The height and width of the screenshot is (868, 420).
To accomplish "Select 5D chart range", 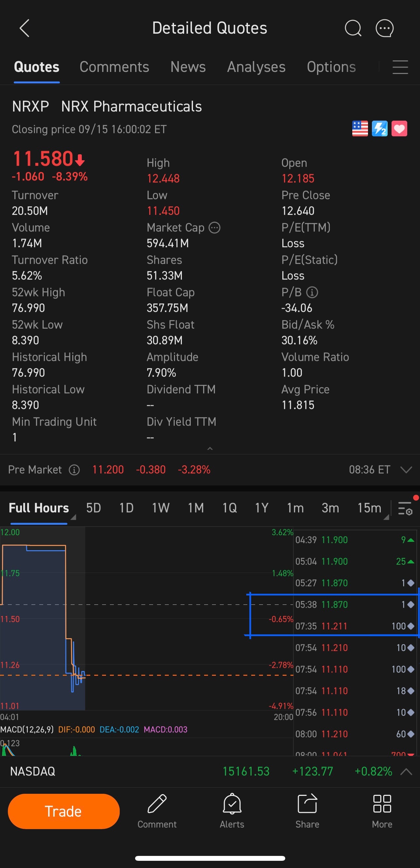I will pos(93,508).
